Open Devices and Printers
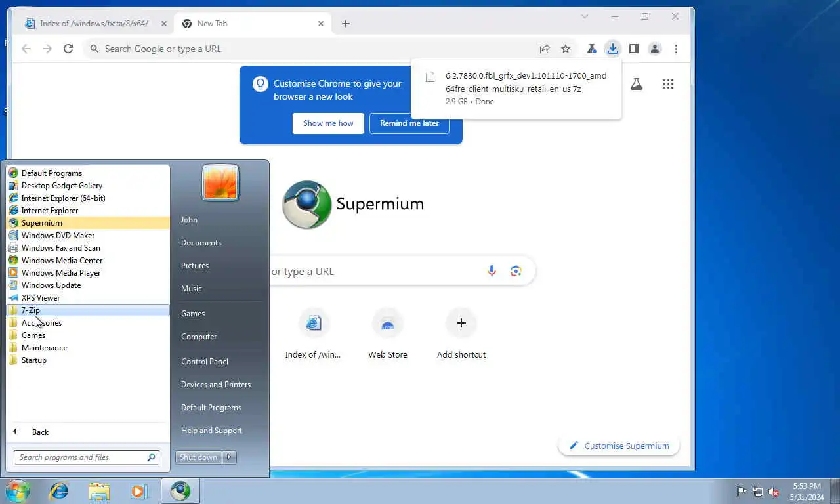This screenshot has height=504, width=840. tap(216, 385)
